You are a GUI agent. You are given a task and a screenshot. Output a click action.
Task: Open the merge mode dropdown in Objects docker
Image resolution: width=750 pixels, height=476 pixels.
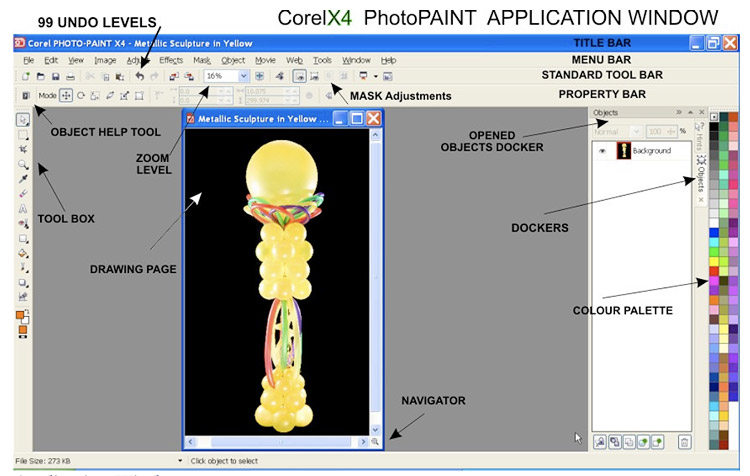point(614,131)
